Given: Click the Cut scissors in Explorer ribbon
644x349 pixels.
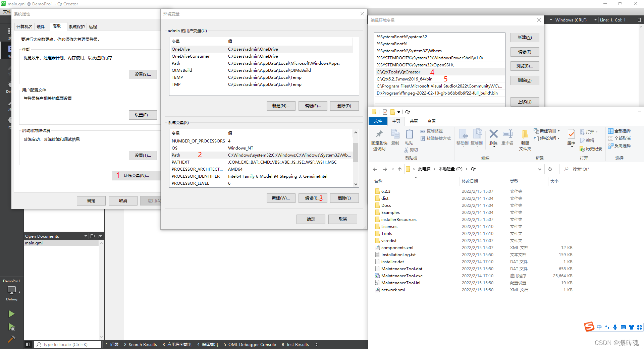Looking at the screenshot, I should 411,150.
